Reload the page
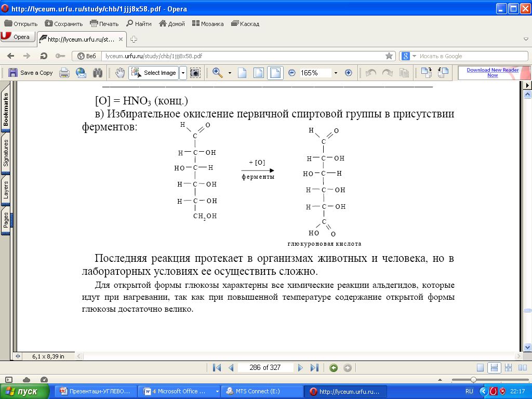Viewport: 532px width, 399px height. click(x=44, y=56)
